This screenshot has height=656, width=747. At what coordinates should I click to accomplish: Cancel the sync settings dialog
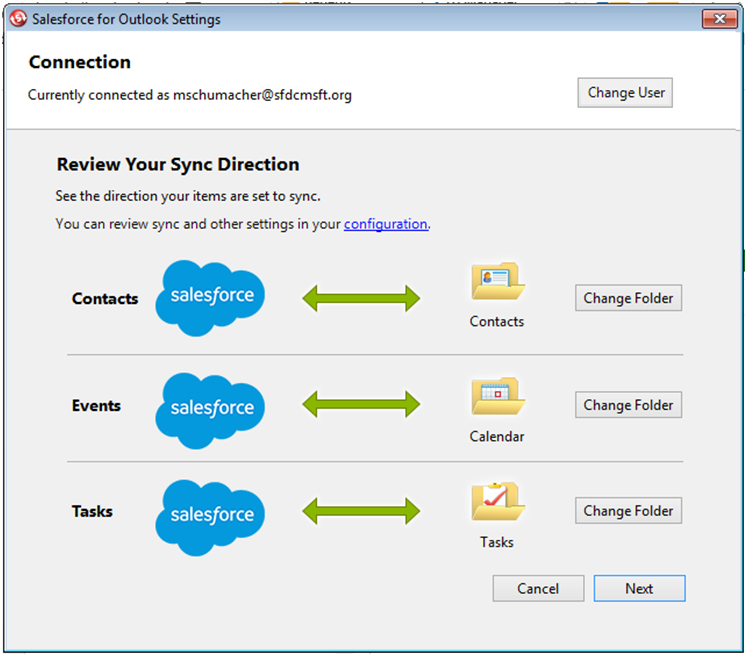pos(538,589)
